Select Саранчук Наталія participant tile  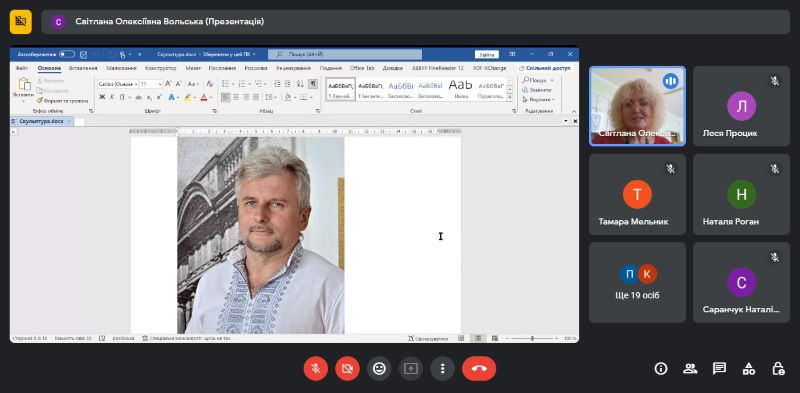[x=741, y=282]
